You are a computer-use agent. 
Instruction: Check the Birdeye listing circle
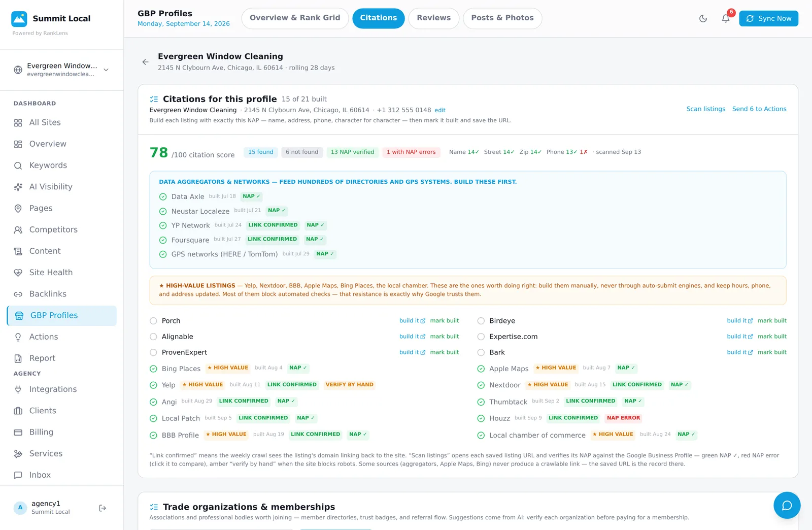click(481, 321)
